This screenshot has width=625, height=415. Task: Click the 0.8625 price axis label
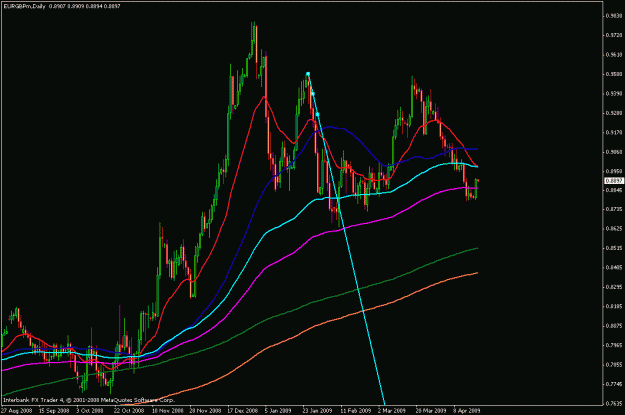[614, 229]
